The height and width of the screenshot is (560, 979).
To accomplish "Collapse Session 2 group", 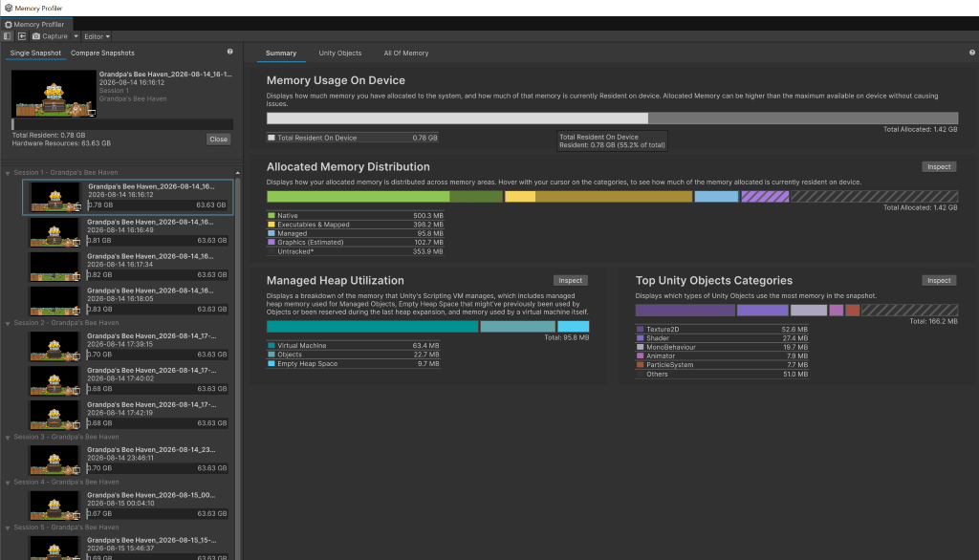I will [8, 323].
